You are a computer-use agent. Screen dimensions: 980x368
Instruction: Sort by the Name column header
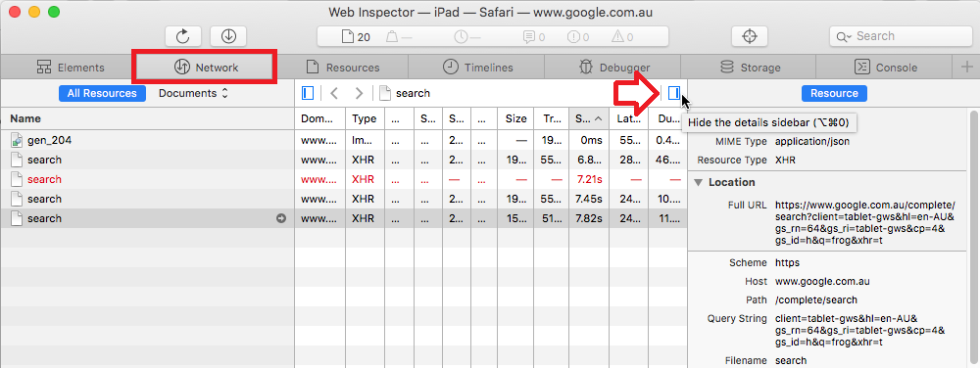148,118
